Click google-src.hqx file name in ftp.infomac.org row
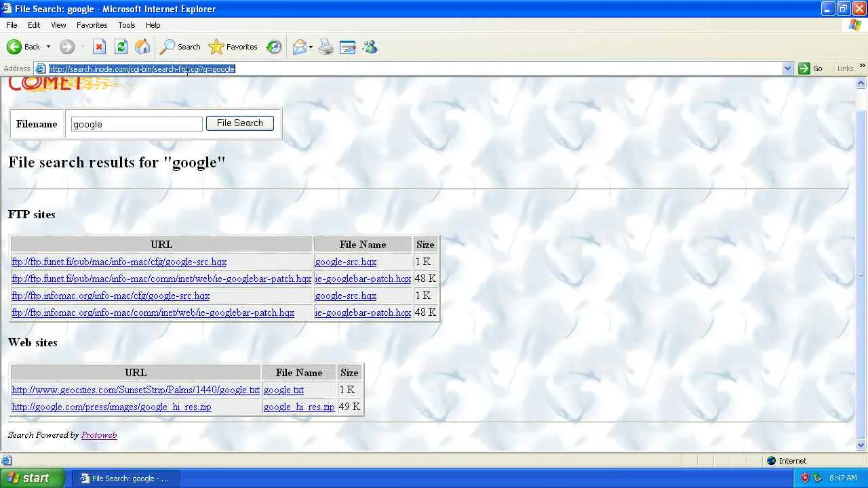Image resolution: width=868 pixels, height=488 pixels. click(x=346, y=296)
